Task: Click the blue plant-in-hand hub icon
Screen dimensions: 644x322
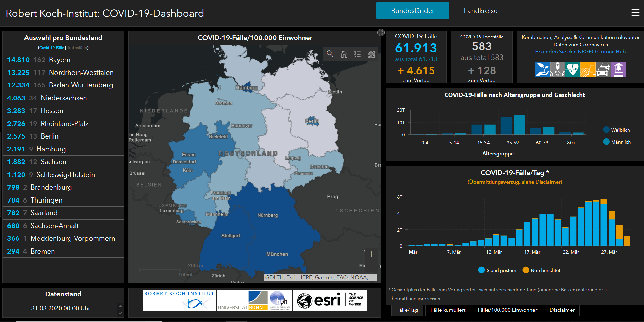Action: tap(542, 69)
